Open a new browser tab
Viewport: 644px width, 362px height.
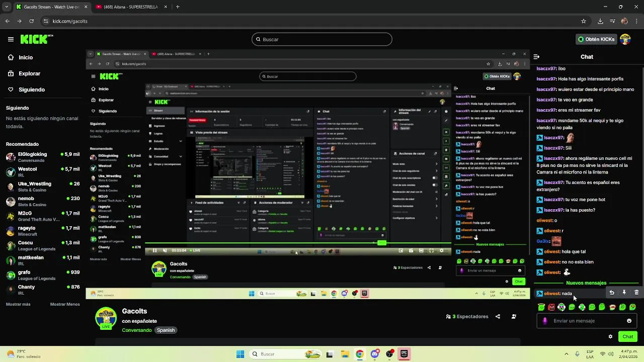pos(178,7)
